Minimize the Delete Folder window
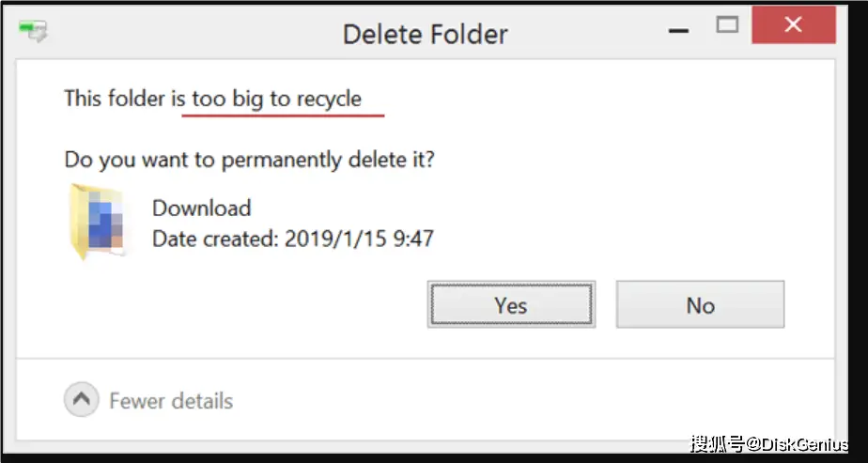This screenshot has height=463, width=868. click(676, 28)
